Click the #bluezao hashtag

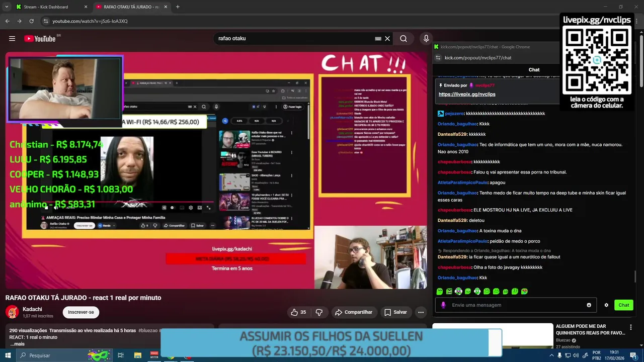point(149,330)
